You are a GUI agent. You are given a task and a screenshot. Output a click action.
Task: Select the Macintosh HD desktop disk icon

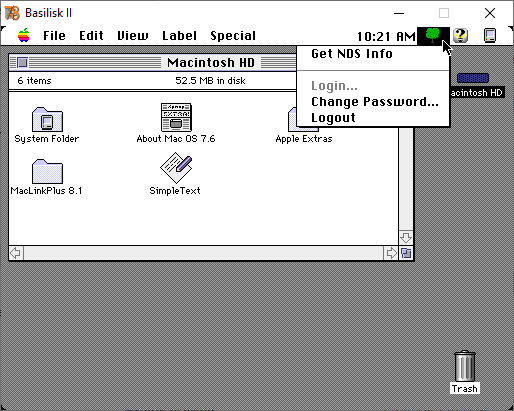point(473,78)
